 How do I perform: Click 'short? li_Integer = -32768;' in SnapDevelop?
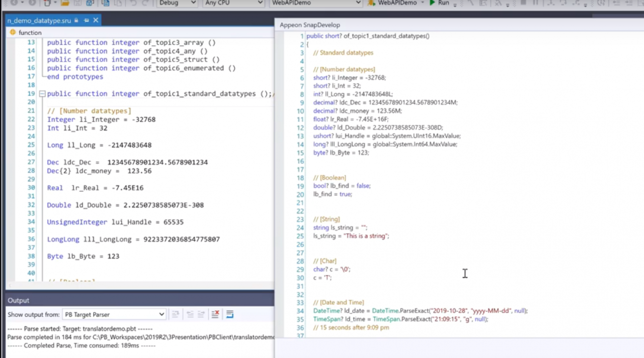point(350,78)
